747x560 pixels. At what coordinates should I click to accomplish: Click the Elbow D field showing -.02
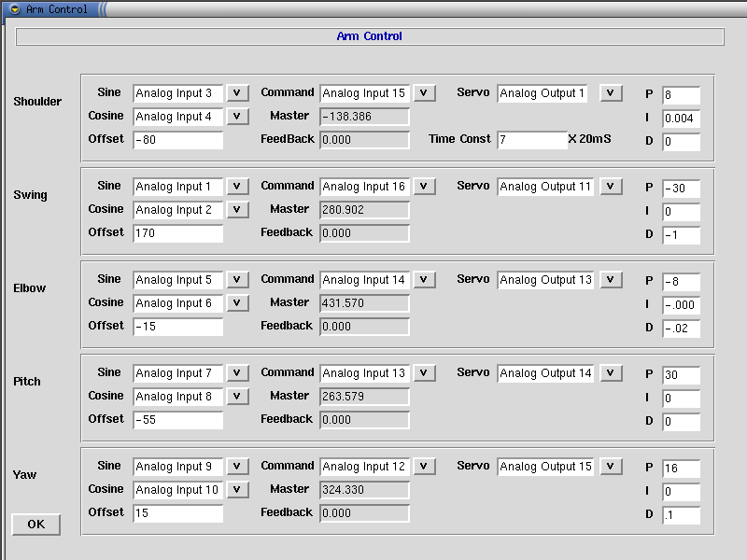[x=682, y=329]
